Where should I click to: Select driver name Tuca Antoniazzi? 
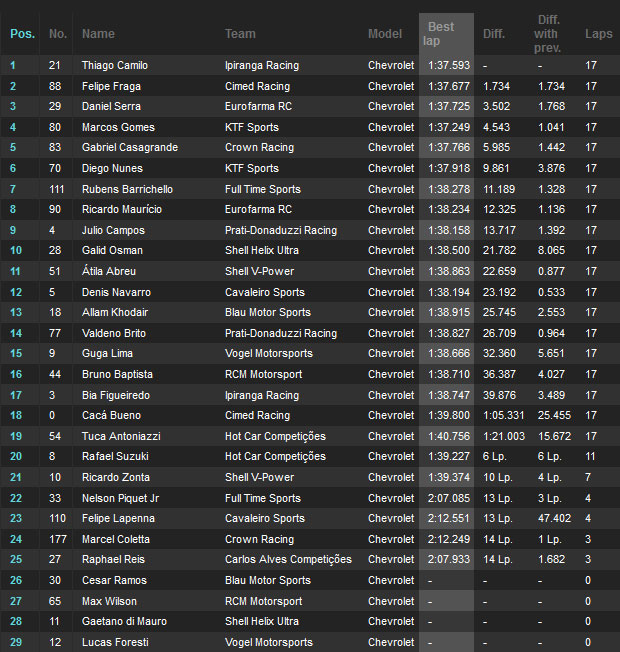(121, 436)
